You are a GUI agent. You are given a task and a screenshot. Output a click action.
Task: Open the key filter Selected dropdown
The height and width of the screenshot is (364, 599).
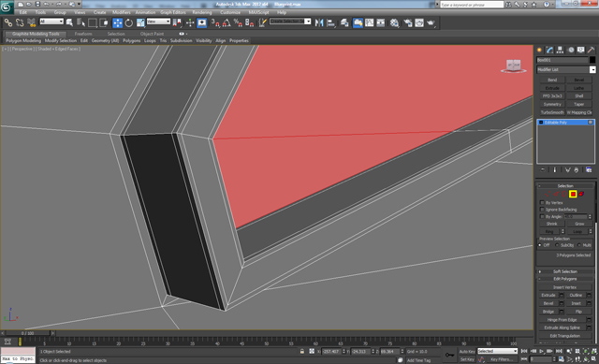497,351
